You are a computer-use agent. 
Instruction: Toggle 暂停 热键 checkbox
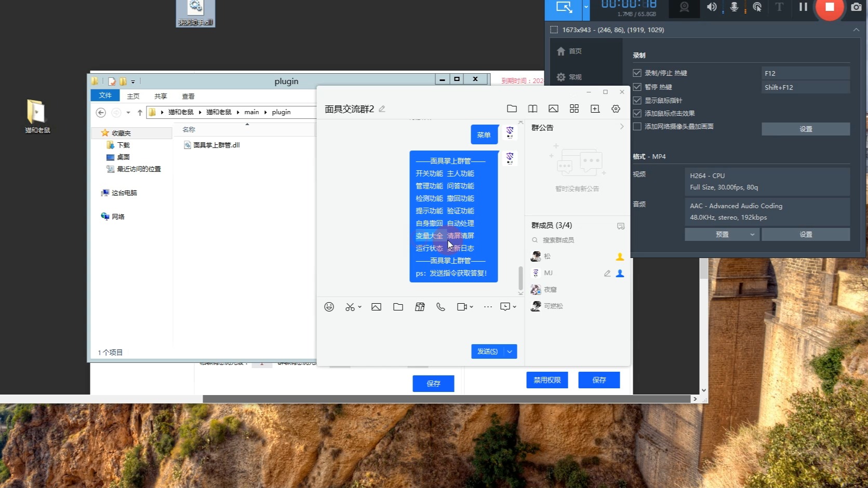pyautogui.click(x=637, y=87)
